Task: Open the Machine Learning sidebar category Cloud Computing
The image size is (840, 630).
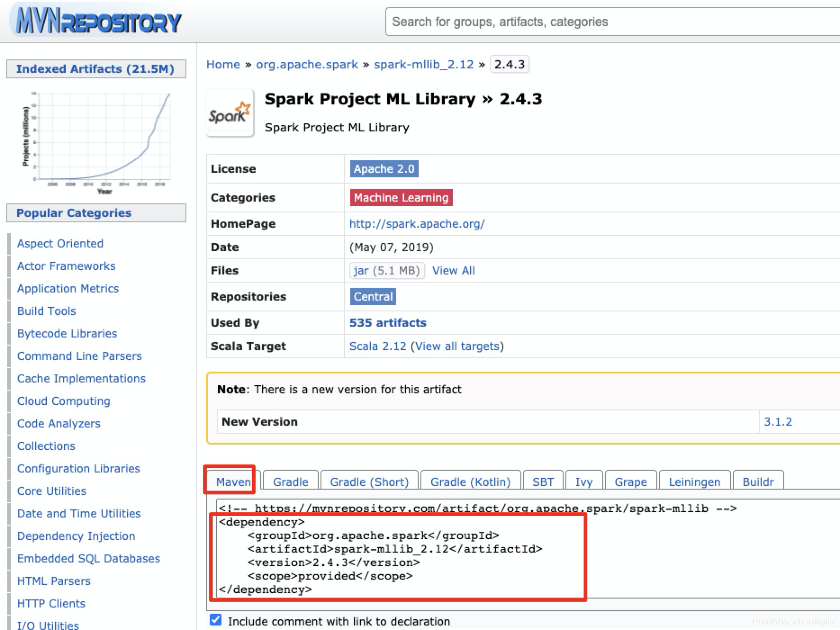Action: [63, 400]
